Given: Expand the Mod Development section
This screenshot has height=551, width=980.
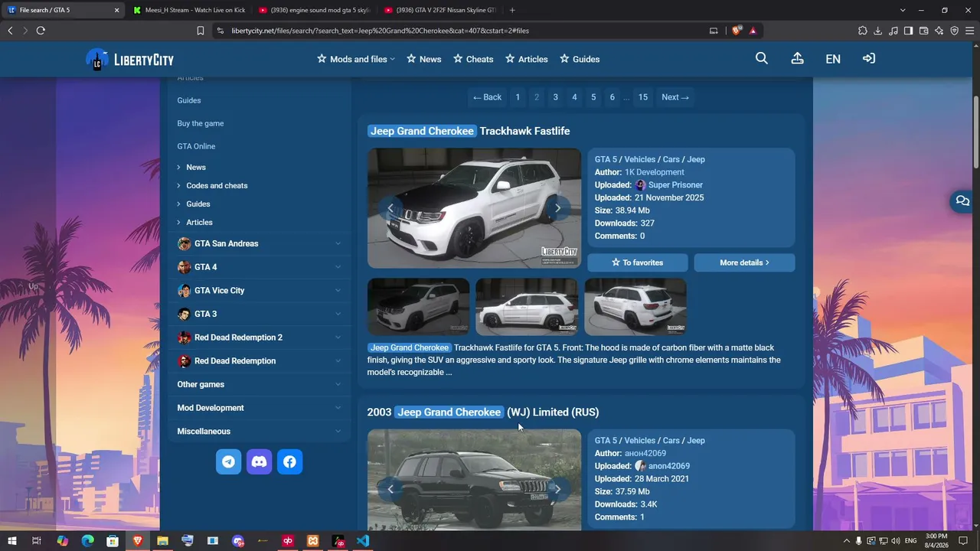Looking at the screenshot, I should pyautogui.click(x=259, y=408).
